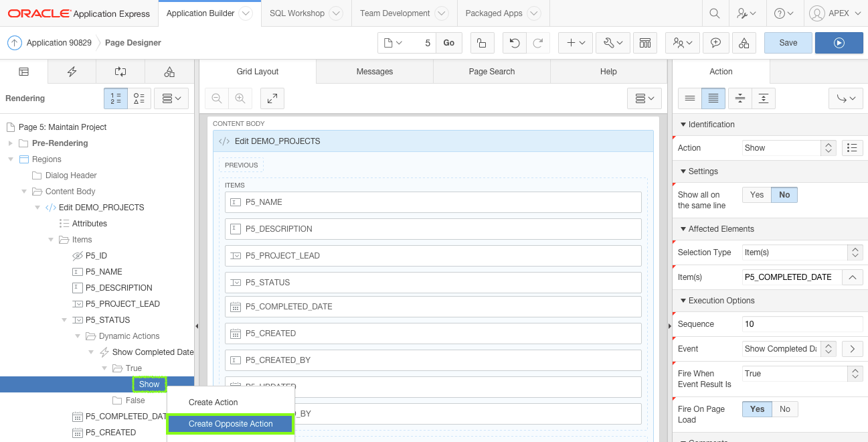The width and height of the screenshot is (868, 442).
Task: Switch to the Page Shared Components tab icon
Action: (x=169, y=72)
